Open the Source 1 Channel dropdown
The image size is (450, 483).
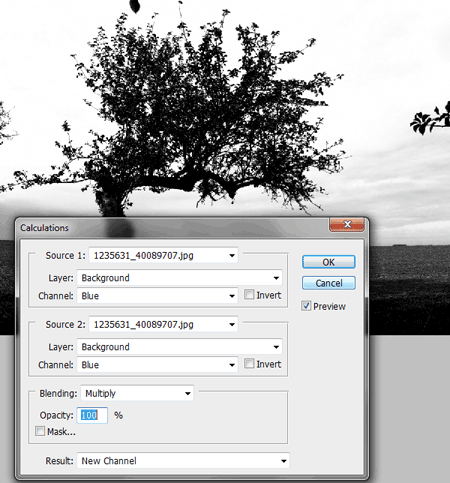[157, 296]
